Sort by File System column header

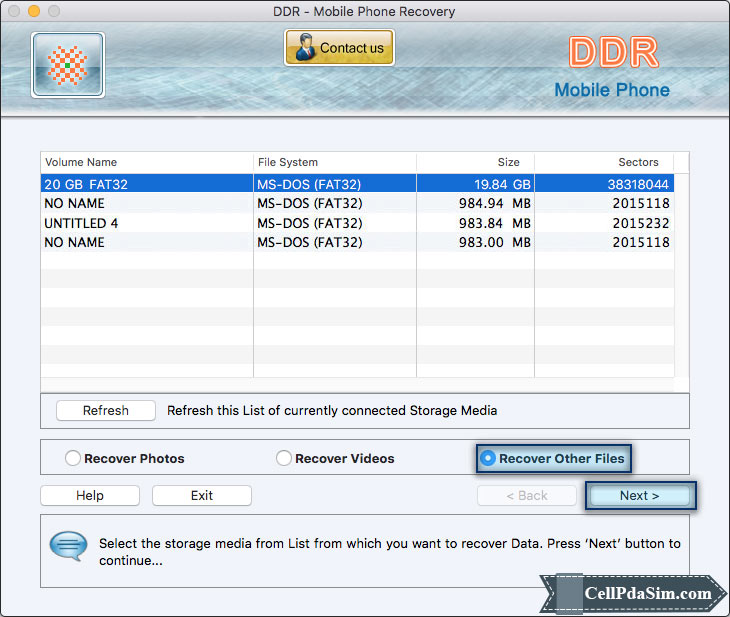click(x=335, y=162)
